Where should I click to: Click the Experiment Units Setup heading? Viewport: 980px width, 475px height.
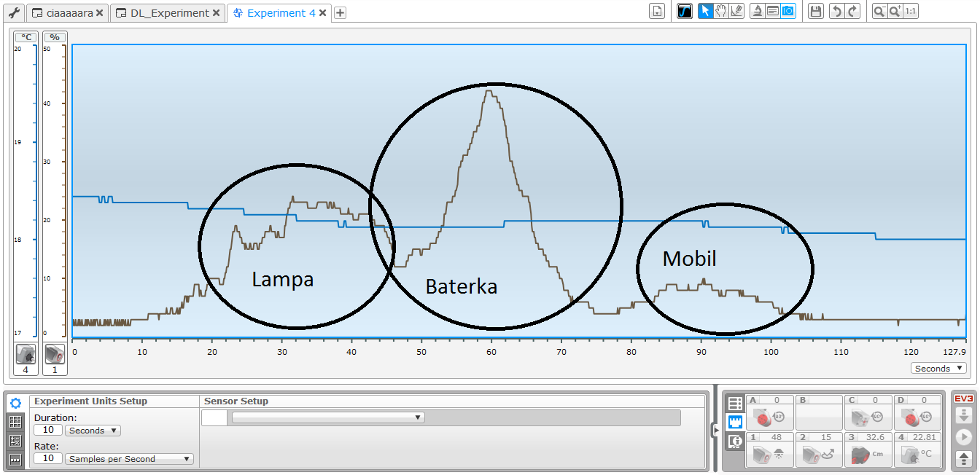point(91,401)
